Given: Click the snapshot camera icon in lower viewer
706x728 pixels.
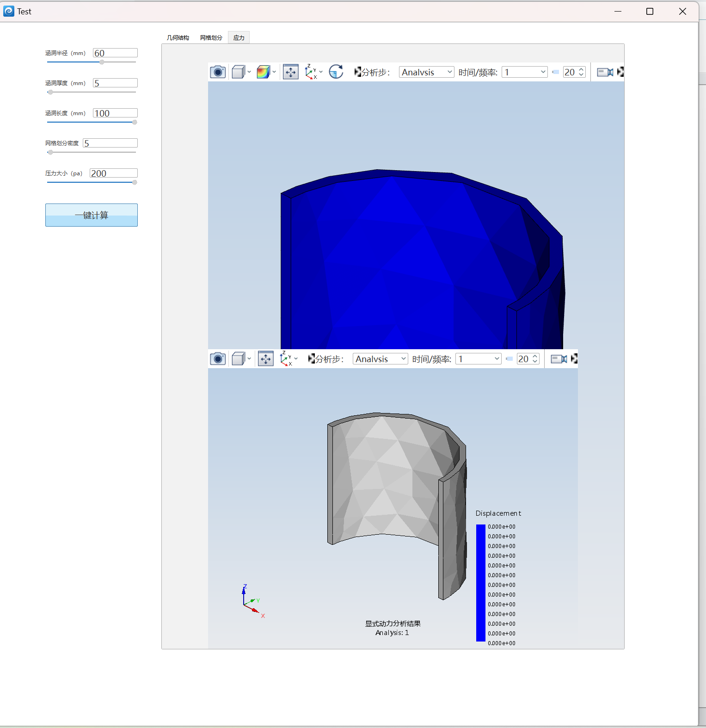Looking at the screenshot, I should (x=218, y=359).
